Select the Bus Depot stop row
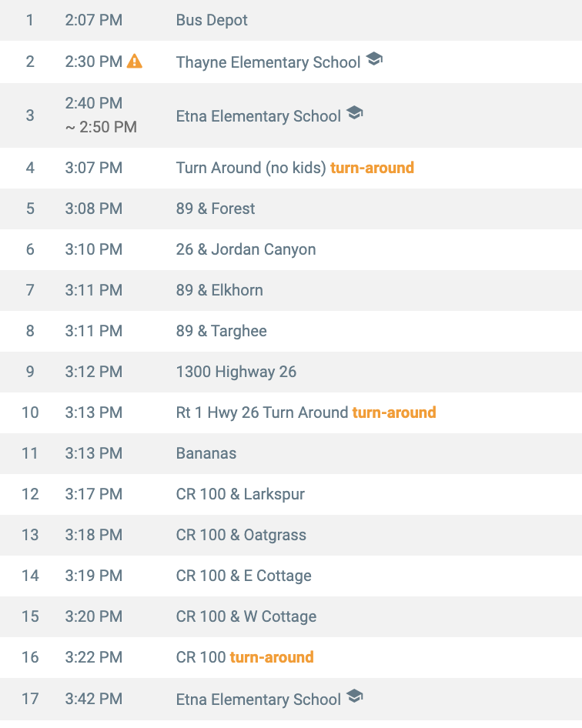 (212, 20)
